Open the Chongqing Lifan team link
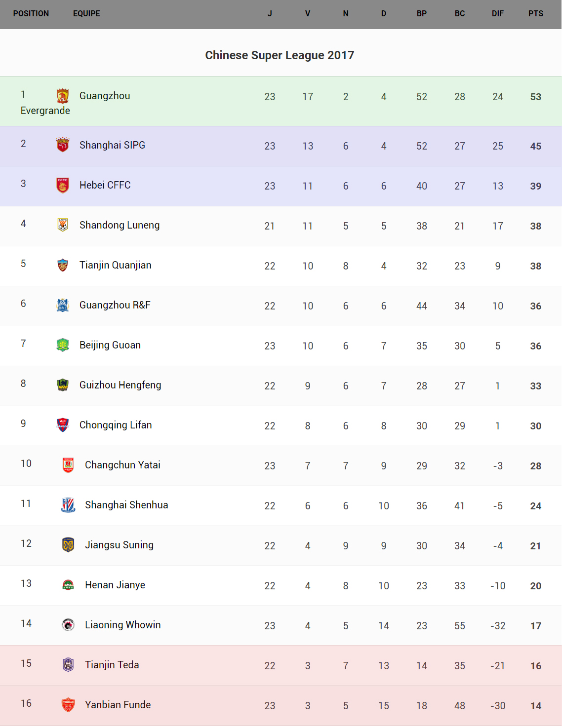 (116, 425)
